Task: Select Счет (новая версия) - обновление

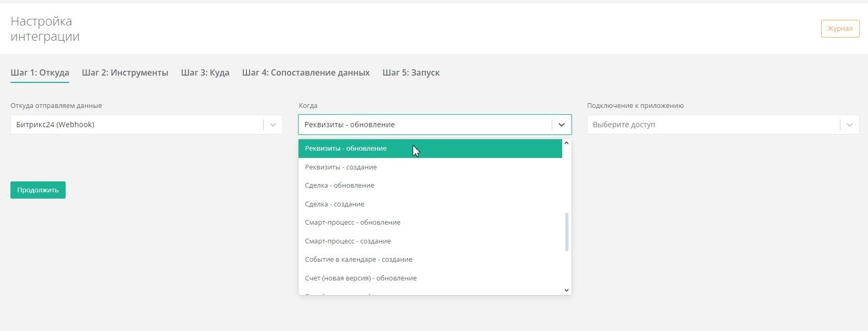Action: point(361,278)
